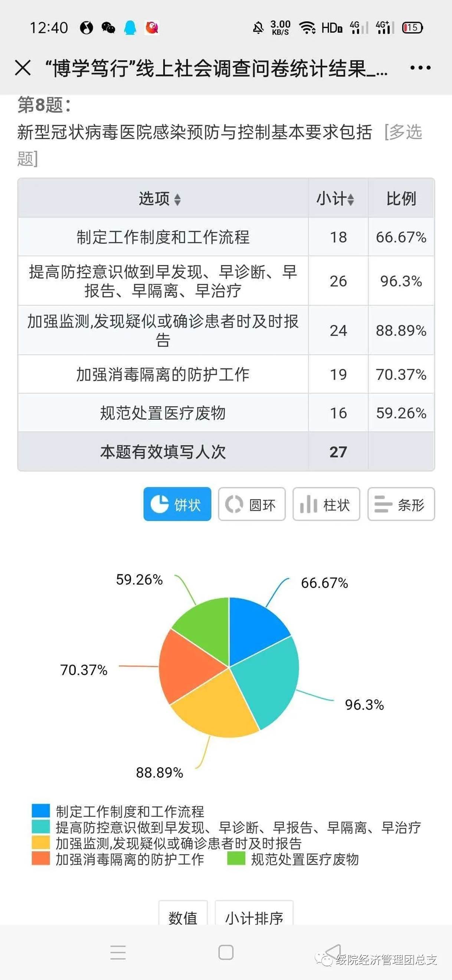Sort by the 选项 column arrows
This screenshot has width=452, height=980.
(177, 199)
